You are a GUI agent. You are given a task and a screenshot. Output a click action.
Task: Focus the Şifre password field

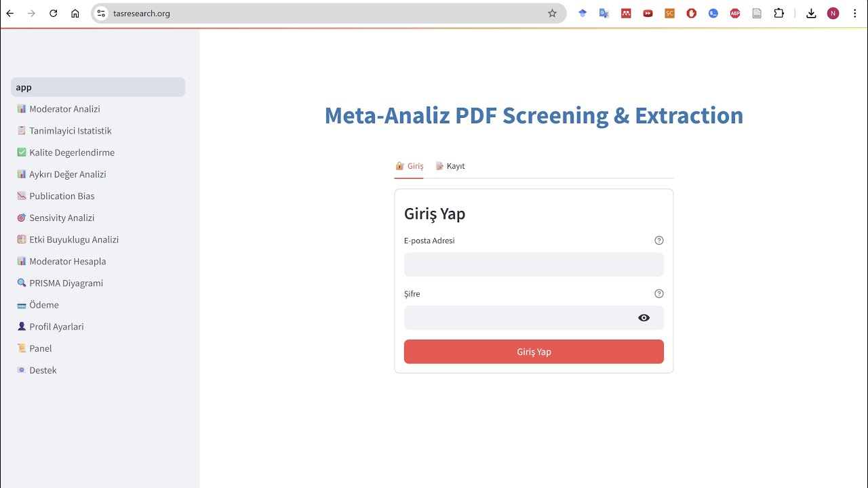519,318
